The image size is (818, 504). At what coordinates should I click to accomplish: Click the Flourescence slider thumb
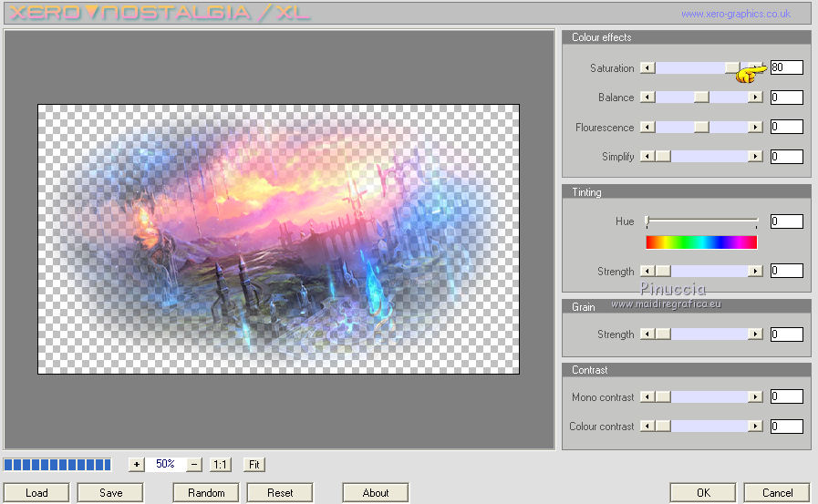pos(701,128)
